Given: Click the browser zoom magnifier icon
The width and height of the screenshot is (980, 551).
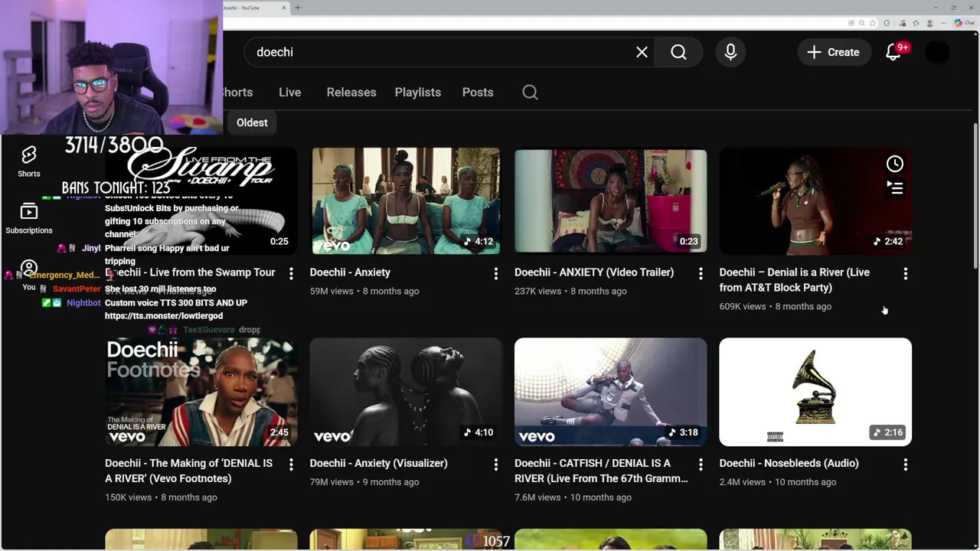Looking at the screenshot, I should 861,23.
